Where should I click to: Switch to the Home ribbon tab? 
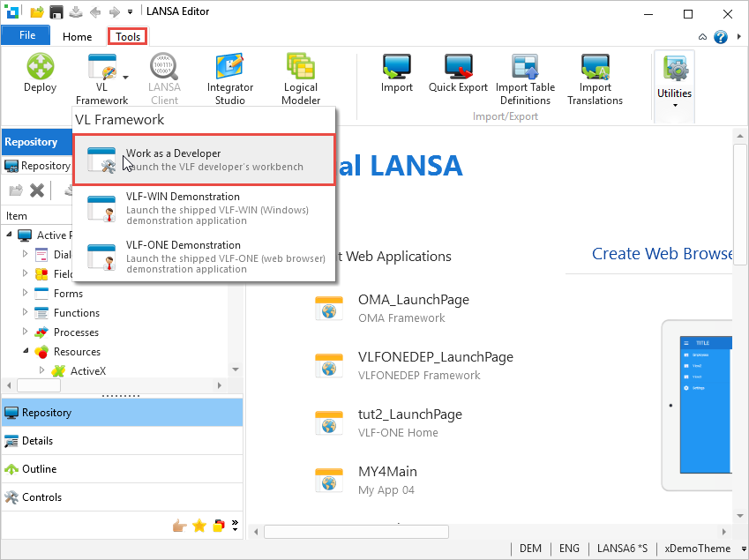point(77,37)
